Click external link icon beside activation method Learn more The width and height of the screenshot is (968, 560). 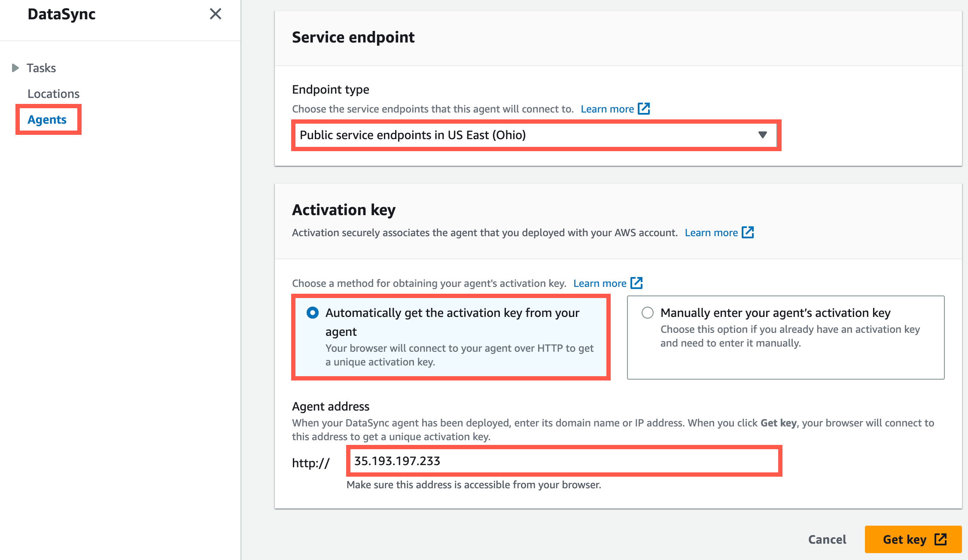click(x=637, y=283)
